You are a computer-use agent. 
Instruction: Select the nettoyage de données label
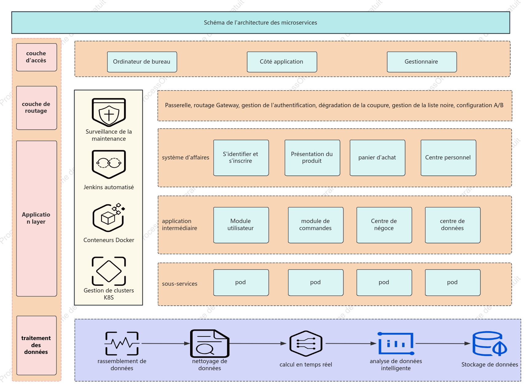click(210, 365)
